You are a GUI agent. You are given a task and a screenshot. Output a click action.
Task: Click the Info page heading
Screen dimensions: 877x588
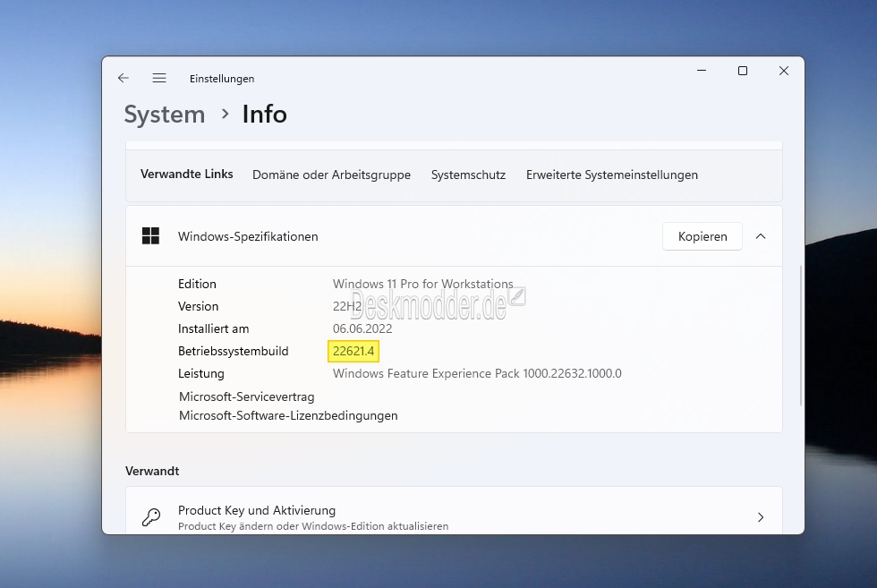[x=265, y=115]
